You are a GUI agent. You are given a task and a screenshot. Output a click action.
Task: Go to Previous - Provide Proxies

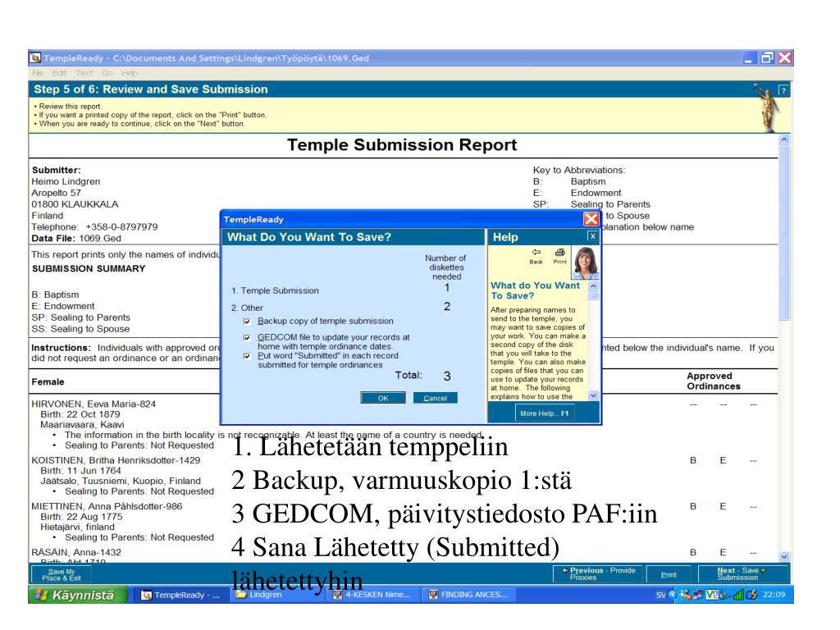pyautogui.click(x=599, y=573)
